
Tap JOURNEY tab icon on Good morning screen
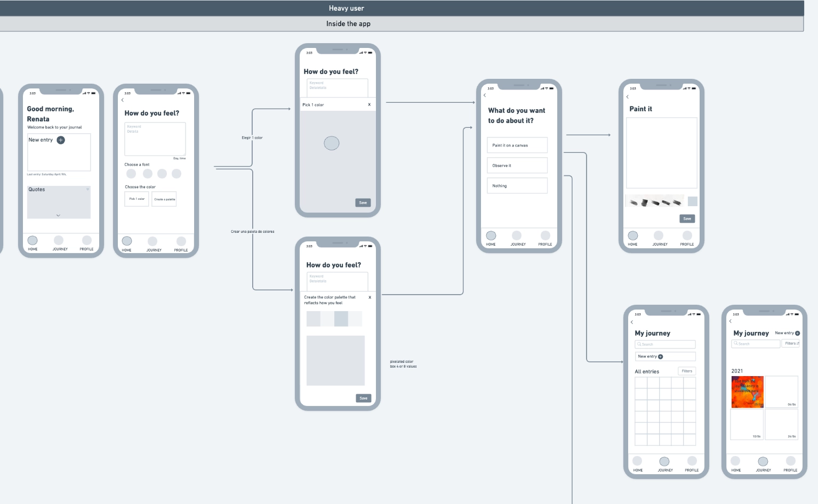tap(59, 241)
